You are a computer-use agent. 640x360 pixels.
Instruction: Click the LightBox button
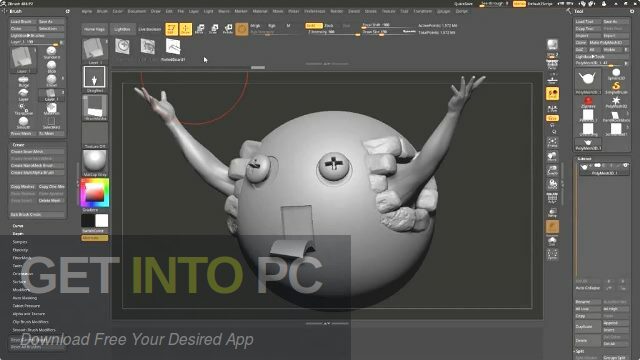tap(122, 29)
